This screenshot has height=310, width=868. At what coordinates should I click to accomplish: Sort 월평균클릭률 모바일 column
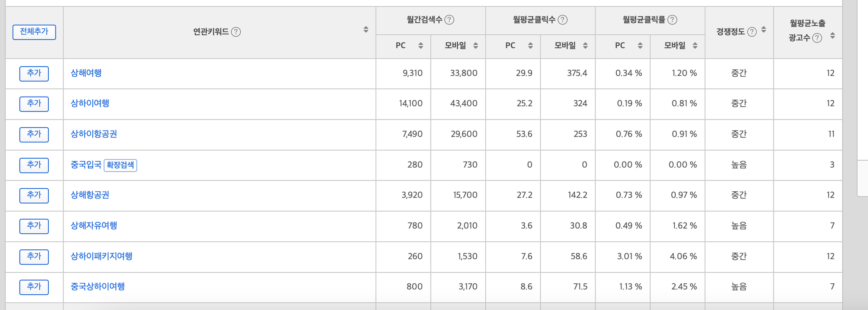(x=695, y=45)
